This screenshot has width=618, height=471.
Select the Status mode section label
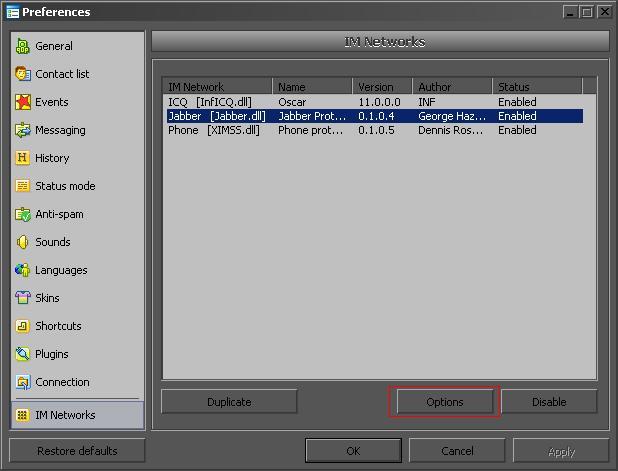pyautogui.click(x=65, y=186)
